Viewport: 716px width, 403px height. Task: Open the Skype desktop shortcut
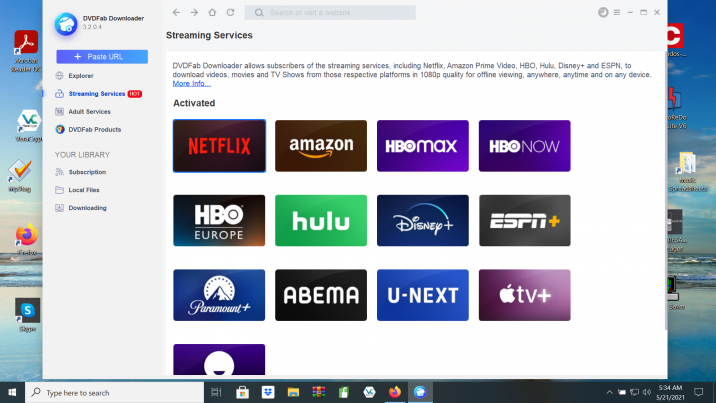(x=27, y=315)
